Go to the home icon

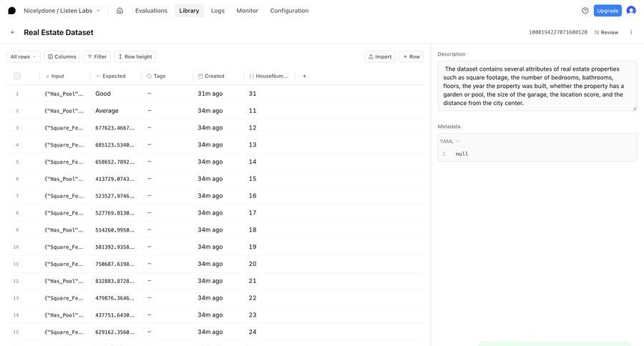pyautogui.click(x=119, y=11)
